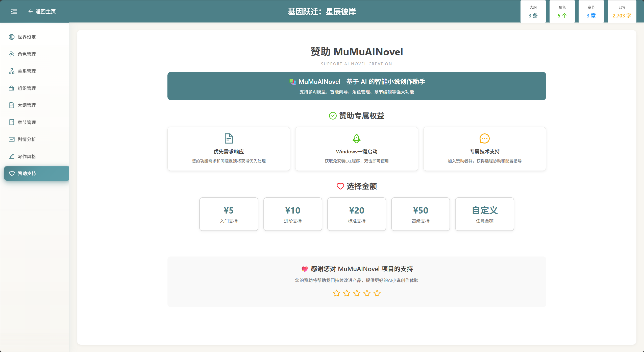644x352 pixels.
Task: Collapse the sidebar with the menu fold icon
Action: [x=14, y=11]
